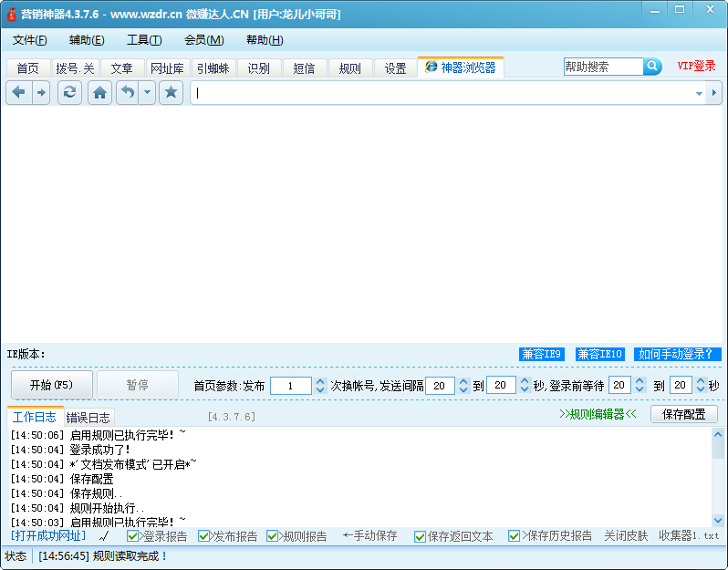Viewport: 728px width, 570px height.
Task: Click the red VIP登录 link
Action: (696, 66)
